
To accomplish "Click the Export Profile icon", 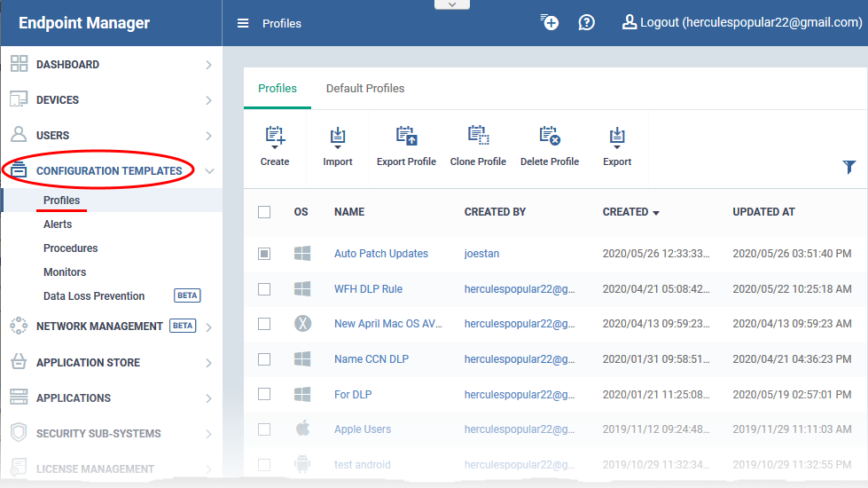I will [406, 137].
